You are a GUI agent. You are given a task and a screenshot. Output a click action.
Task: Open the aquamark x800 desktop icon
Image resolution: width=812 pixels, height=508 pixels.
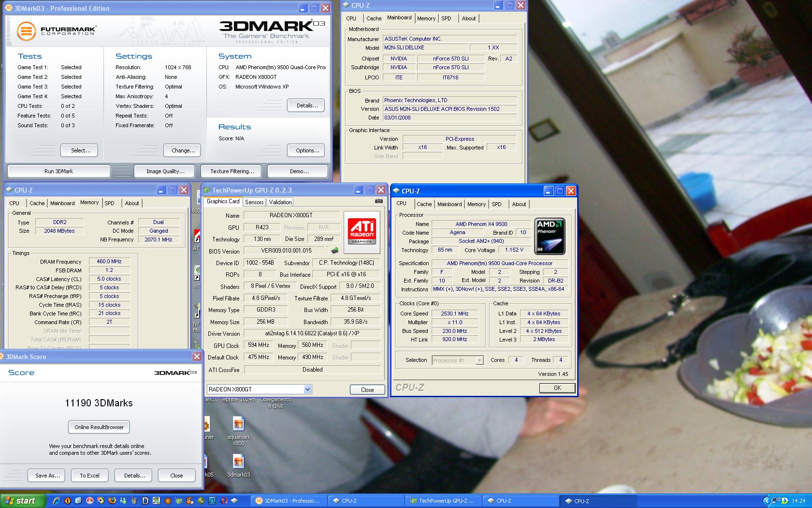click(239, 431)
